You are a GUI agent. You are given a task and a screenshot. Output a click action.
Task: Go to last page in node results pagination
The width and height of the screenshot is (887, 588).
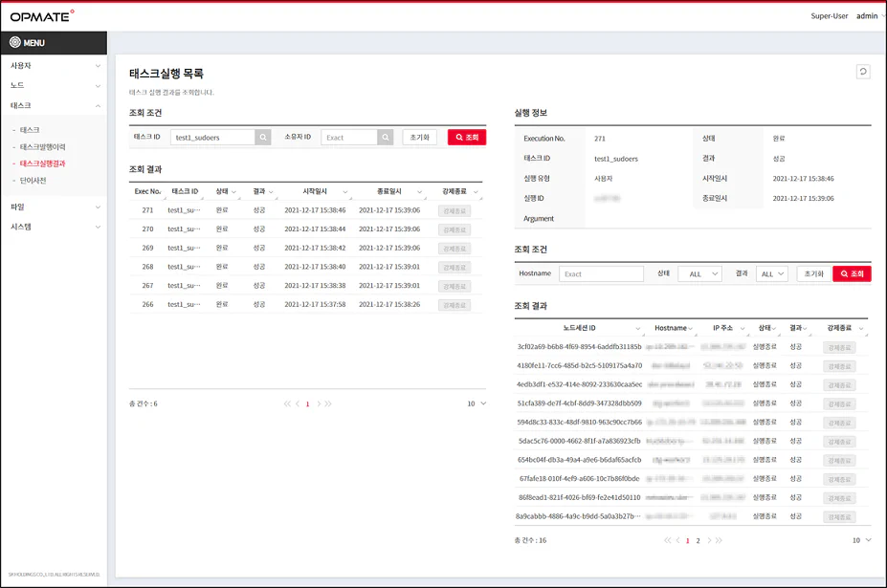tap(720, 540)
